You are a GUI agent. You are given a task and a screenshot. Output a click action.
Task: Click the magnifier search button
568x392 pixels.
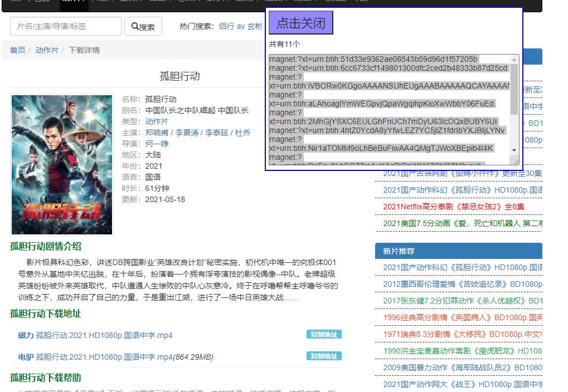click(143, 27)
